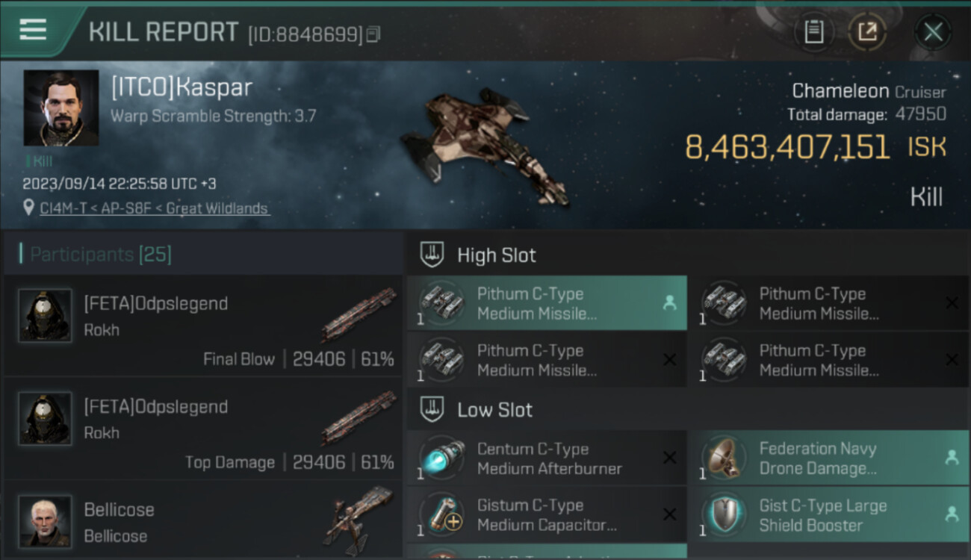
Task: Open the CI4M-T location link
Action: [154, 208]
